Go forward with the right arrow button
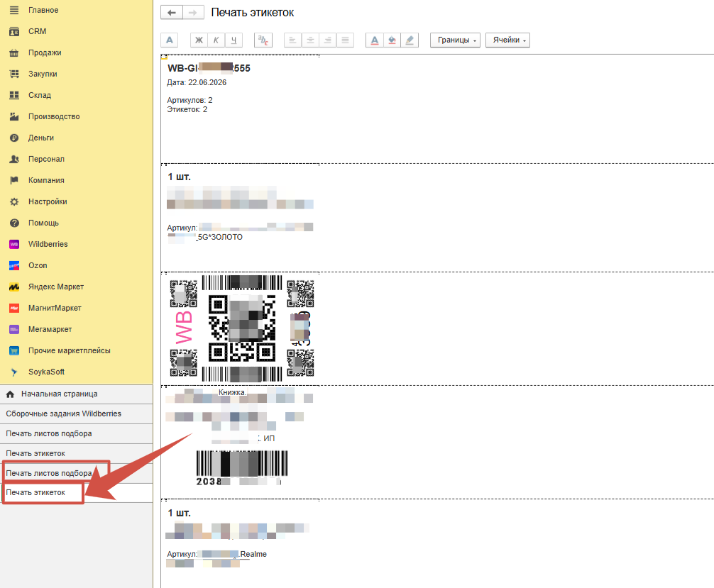This screenshot has height=588, width=714. [x=193, y=13]
